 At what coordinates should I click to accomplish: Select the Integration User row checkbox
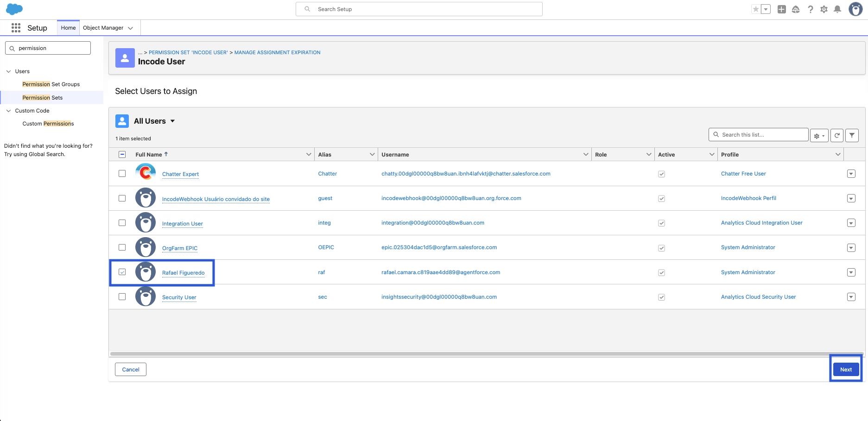click(x=122, y=223)
